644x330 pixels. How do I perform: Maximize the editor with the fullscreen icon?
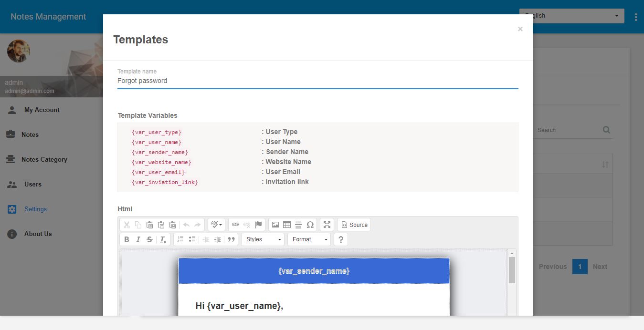tap(327, 225)
